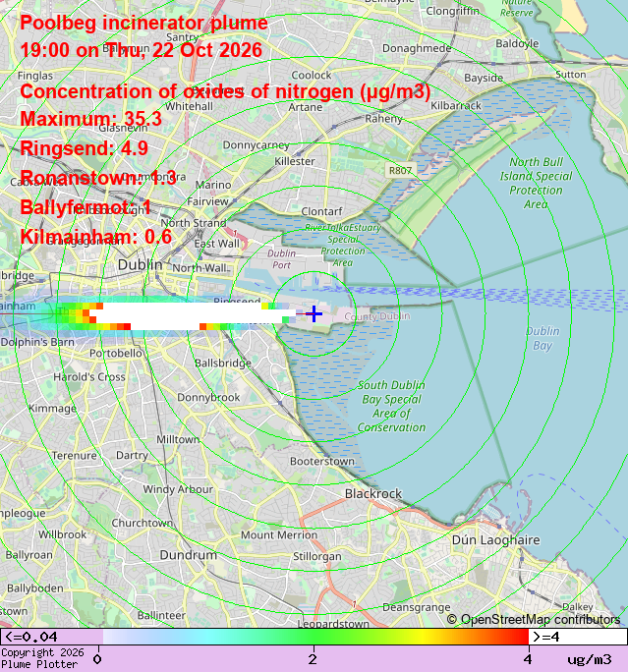Click the Harold's Cross map label
Viewport: 628px width, 672px height.
coord(89,377)
